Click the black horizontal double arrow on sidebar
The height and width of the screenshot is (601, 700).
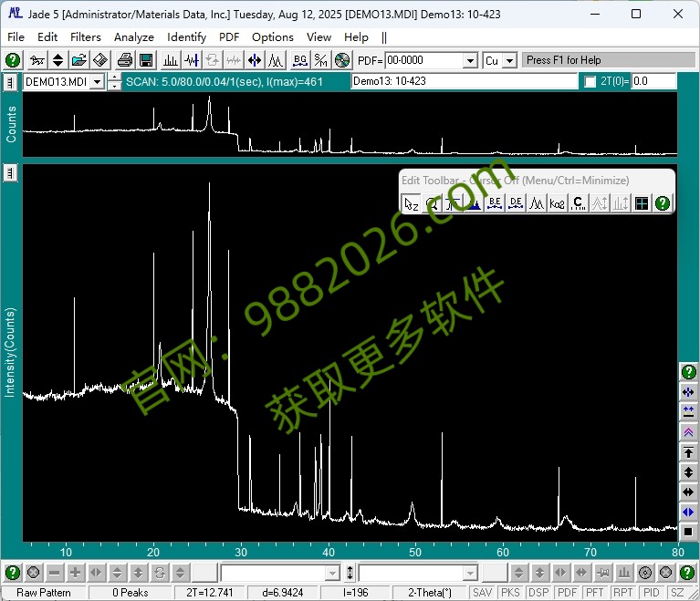(x=688, y=492)
